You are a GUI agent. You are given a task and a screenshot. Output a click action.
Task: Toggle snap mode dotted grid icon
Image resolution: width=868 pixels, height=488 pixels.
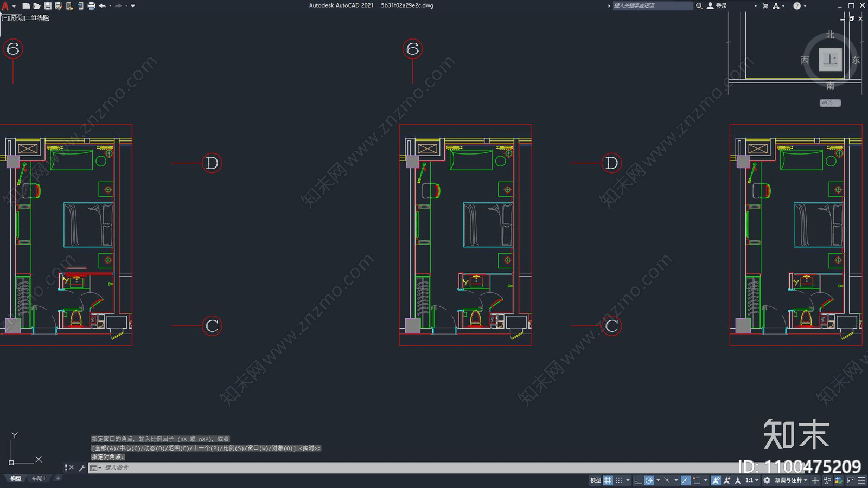(x=619, y=480)
